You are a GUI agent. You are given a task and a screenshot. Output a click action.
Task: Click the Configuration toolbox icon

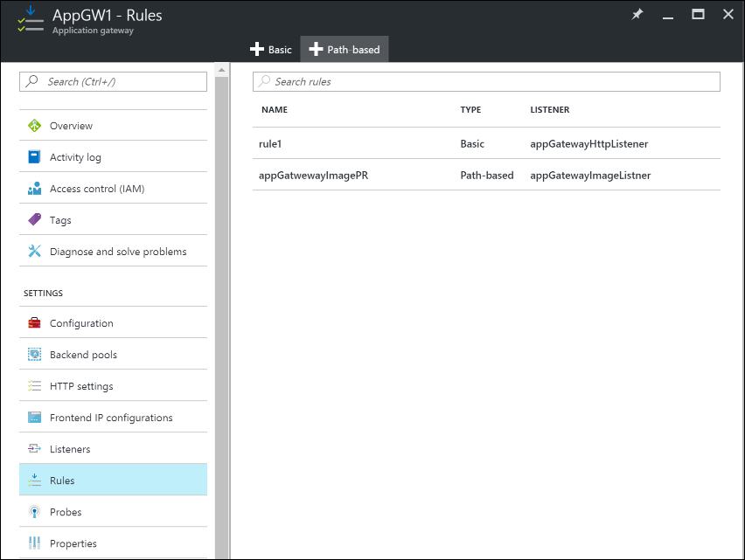click(x=35, y=323)
